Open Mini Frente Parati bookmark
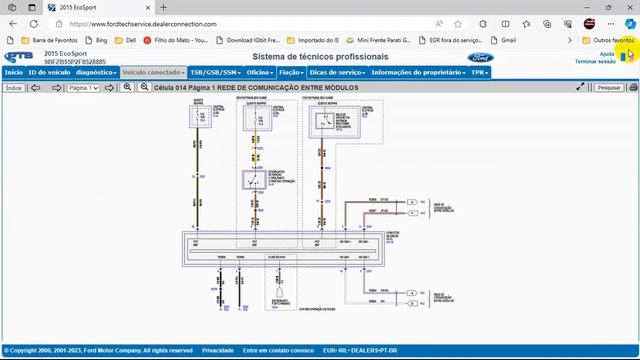This screenshot has height=360, width=640. [x=378, y=40]
